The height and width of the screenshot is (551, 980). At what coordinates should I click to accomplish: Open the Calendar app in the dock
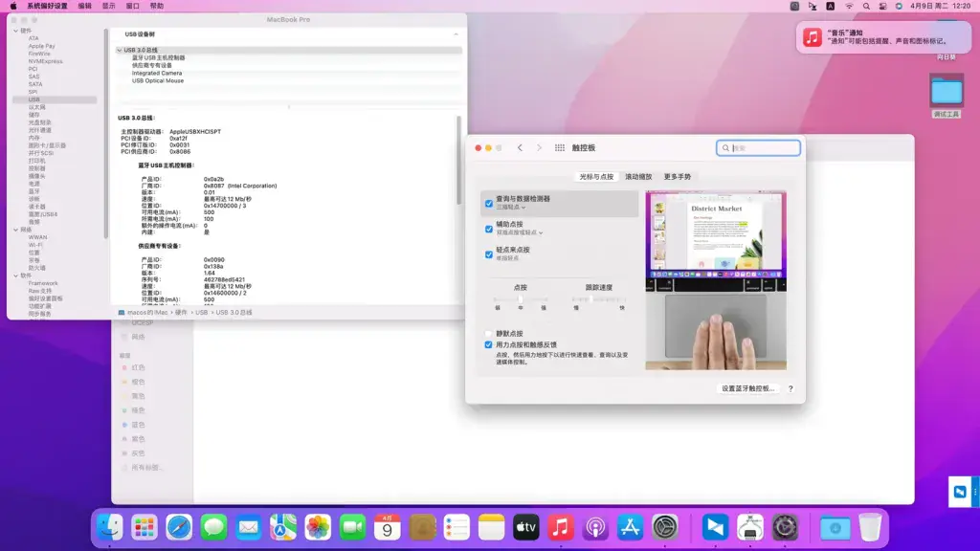point(387,528)
